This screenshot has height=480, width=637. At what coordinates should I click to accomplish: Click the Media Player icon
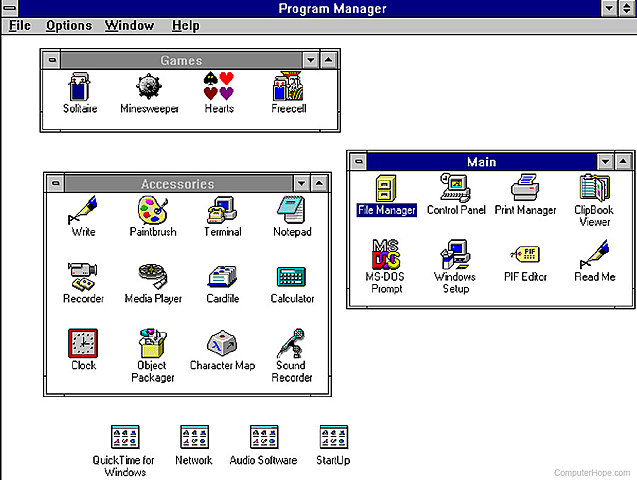[153, 277]
